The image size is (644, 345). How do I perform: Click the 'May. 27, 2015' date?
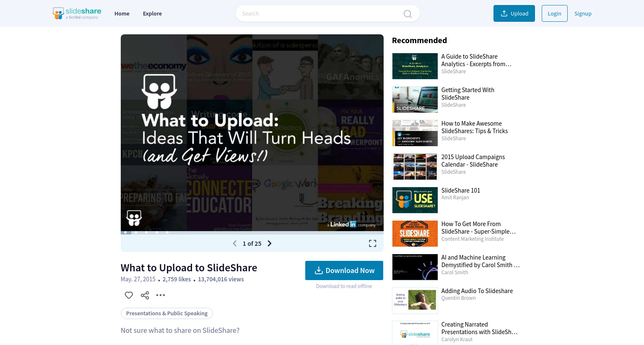coord(138,279)
